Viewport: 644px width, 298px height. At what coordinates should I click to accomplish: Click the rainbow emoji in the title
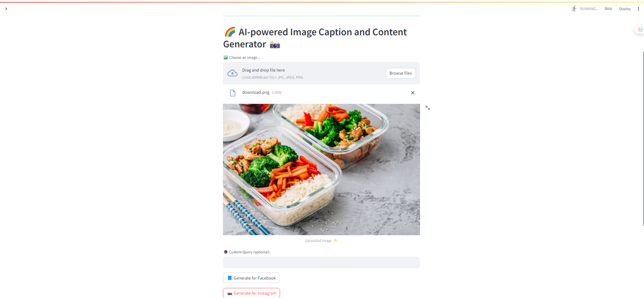pyautogui.click(x=230, y=32)
